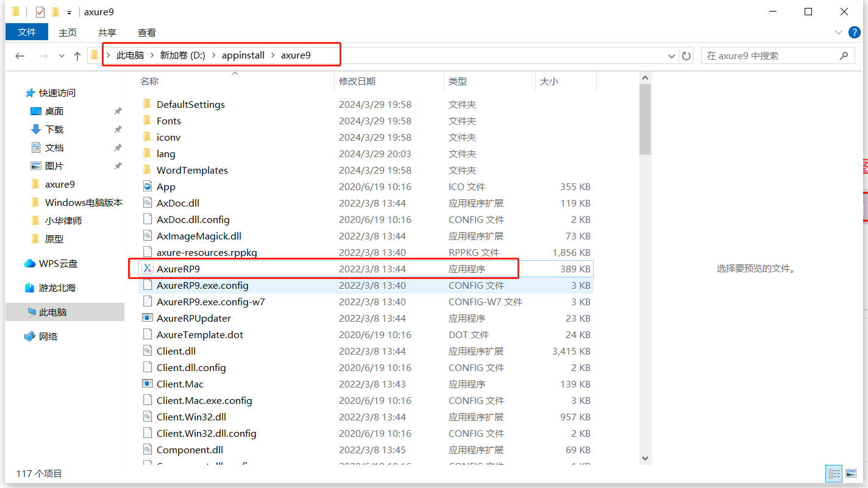Refresh the axure9 folder view
Screen dimensions: 868x488
[x=686, y=56]
